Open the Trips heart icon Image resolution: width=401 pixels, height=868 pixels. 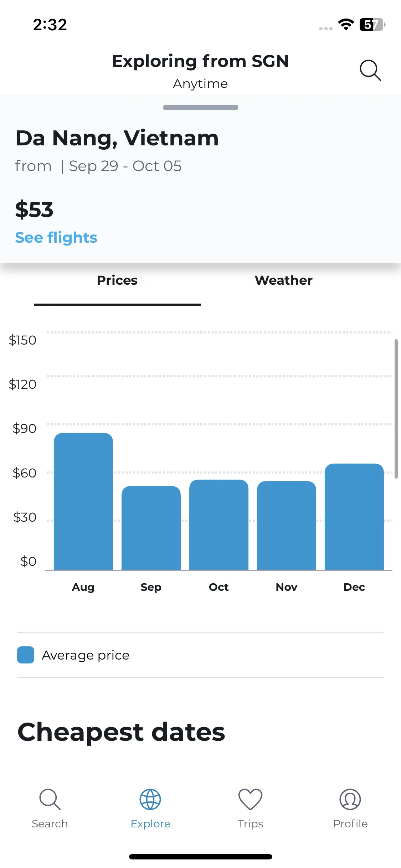click(250, 799)
